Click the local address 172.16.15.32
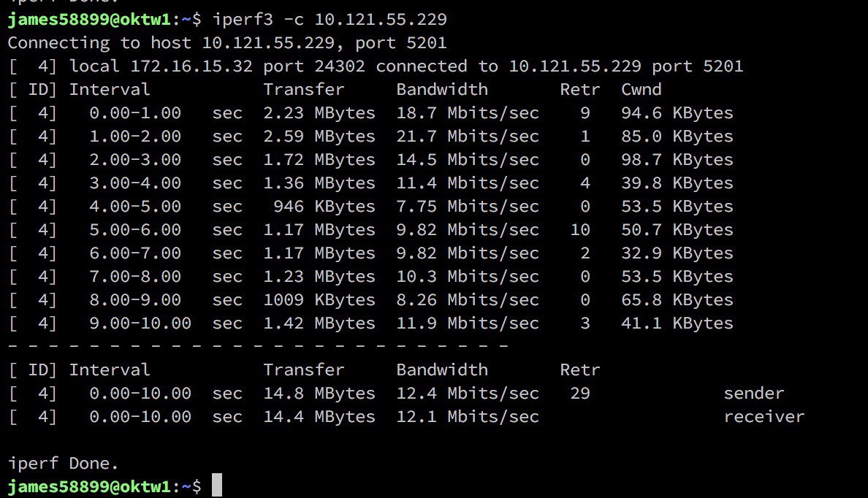 (191, 66)
